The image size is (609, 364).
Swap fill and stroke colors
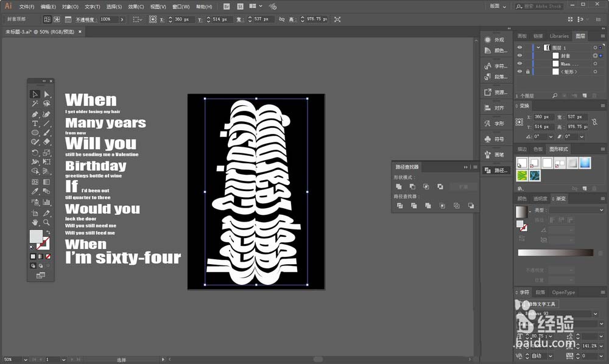49,232
